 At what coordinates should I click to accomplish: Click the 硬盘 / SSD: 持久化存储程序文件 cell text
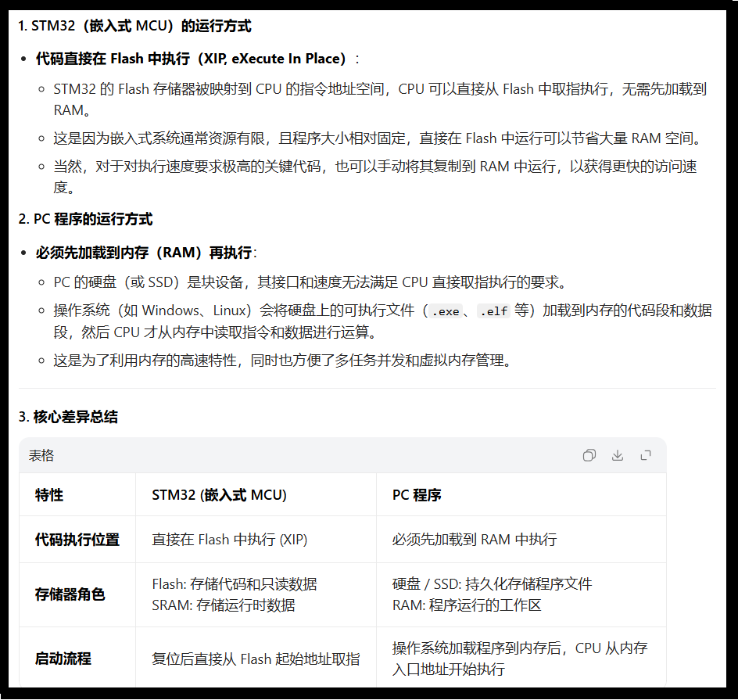point(492,584)
